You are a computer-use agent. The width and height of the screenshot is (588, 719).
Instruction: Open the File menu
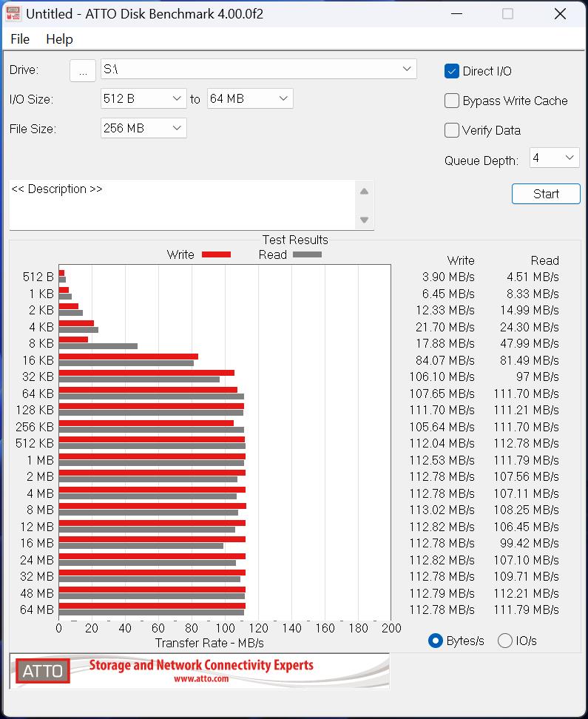(x=20, y=39)
